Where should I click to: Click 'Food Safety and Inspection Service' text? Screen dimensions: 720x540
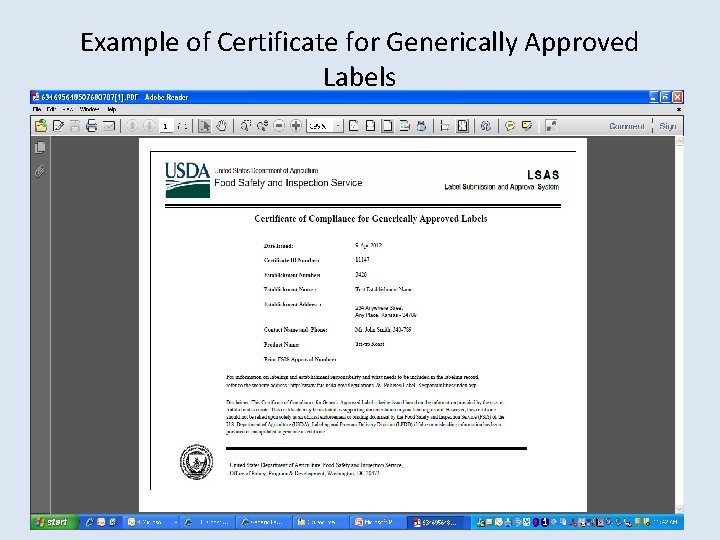point(288,183)
